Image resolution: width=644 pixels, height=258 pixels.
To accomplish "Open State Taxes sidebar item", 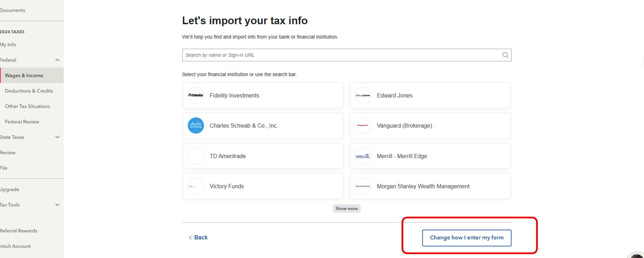I will point(12,137).
